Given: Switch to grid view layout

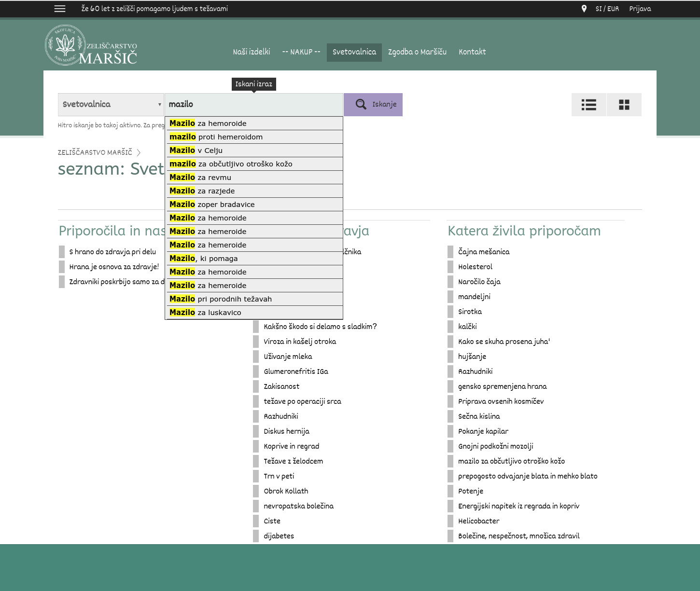Looking at the screenshot, I should 624,105.
